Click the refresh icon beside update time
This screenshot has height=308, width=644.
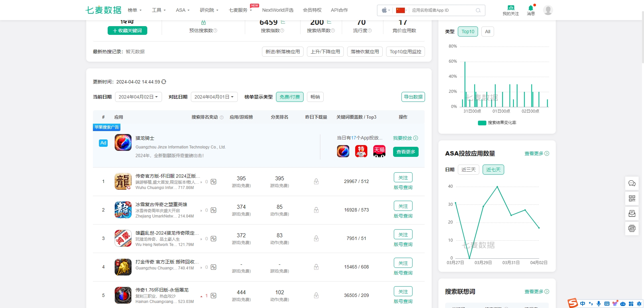pos(164,82)
